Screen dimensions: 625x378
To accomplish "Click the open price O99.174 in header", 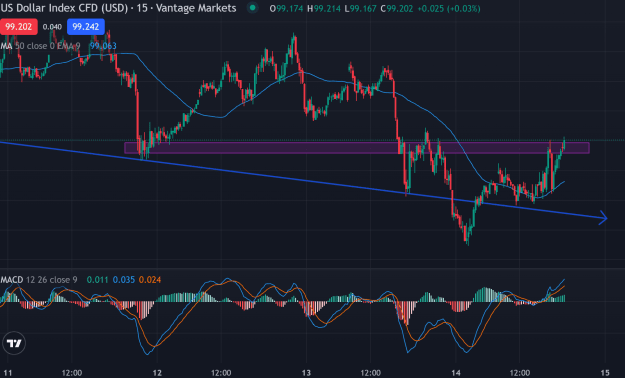I will (286, 8).
